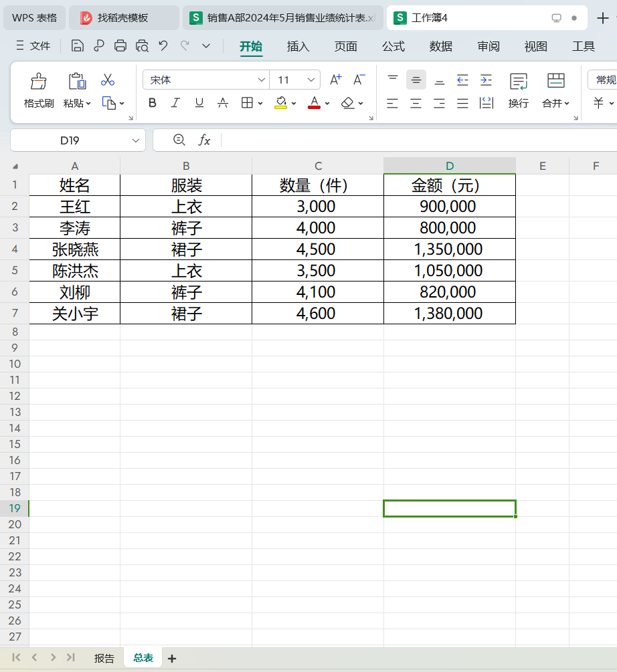Expand the quick access toolbar chevron

pos(206,46)
